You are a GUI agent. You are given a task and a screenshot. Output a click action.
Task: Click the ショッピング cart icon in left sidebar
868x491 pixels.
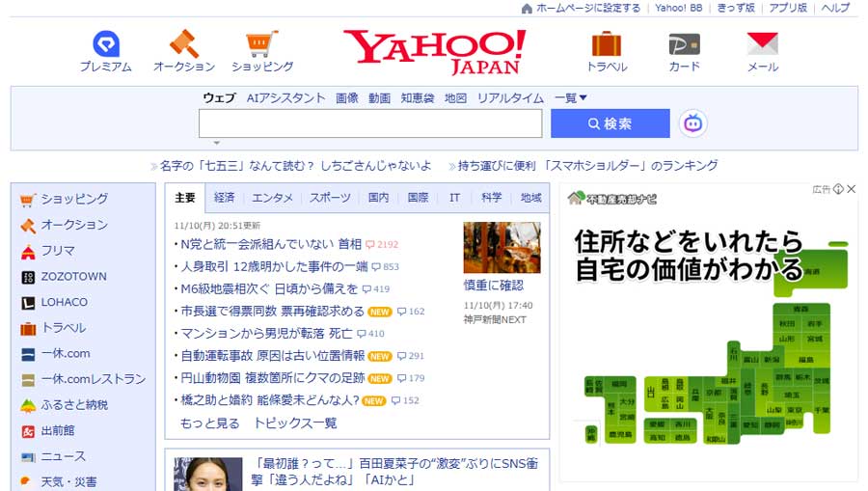(28, 200)
